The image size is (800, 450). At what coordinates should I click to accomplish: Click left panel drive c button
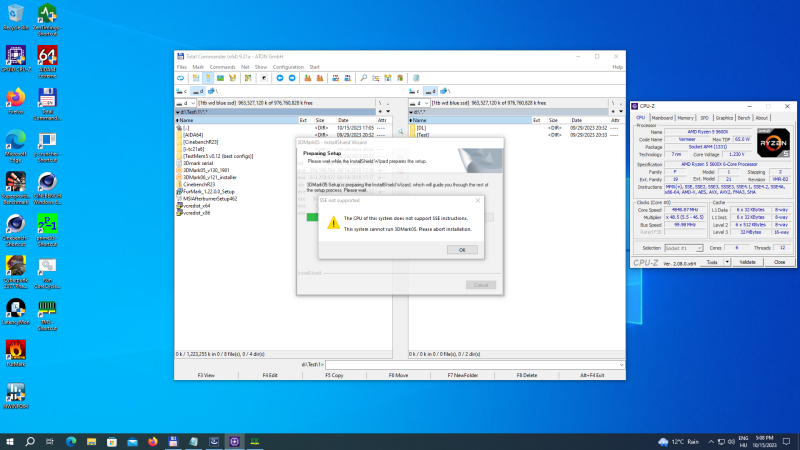pyautogui.click(x=182, y=91)
